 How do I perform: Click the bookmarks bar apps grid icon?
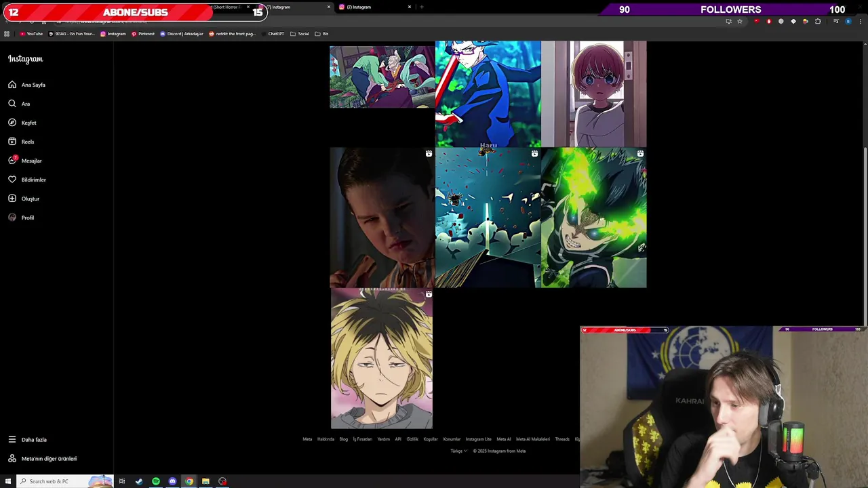[x=7, y=34]
